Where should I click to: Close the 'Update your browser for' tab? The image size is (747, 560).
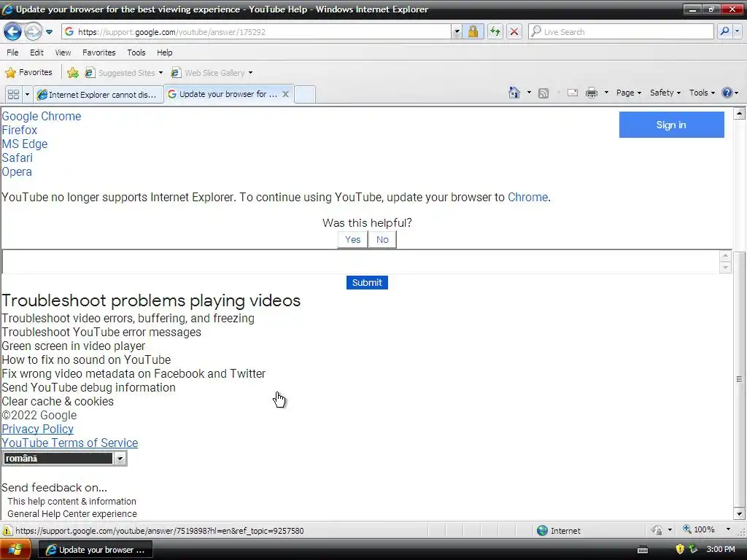[x=285, y=94]
